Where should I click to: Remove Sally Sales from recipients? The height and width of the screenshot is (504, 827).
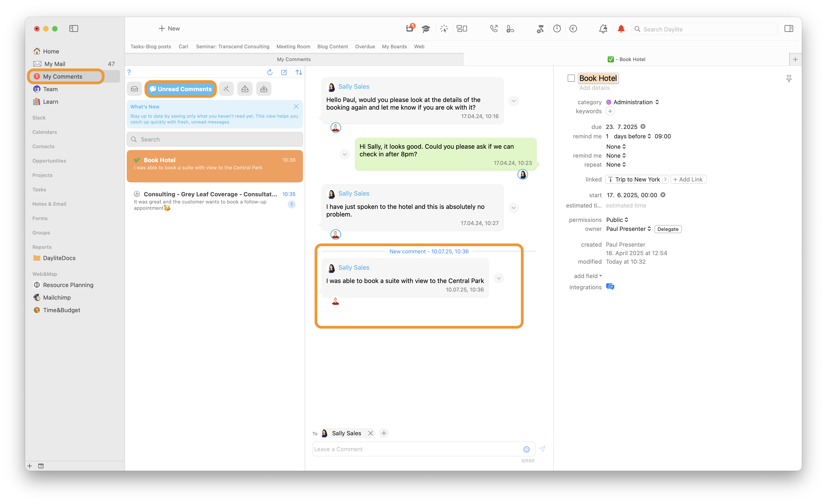(370, 433)
